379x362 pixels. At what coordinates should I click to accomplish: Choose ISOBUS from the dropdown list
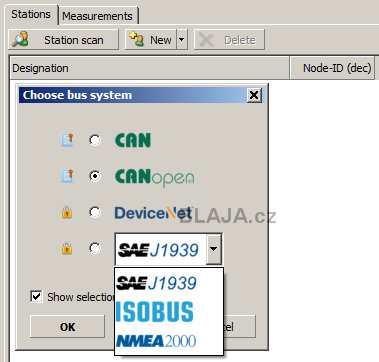click(x=169, y=312)
